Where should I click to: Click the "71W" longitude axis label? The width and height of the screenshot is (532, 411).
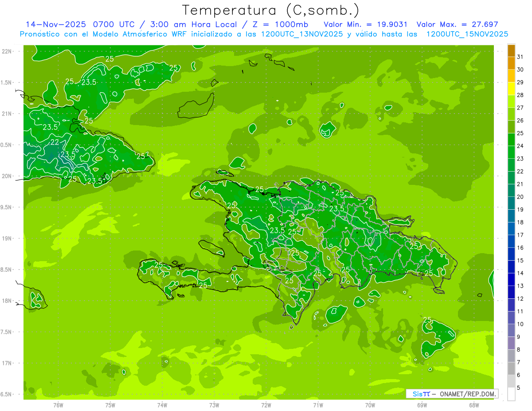click(318, 405)
